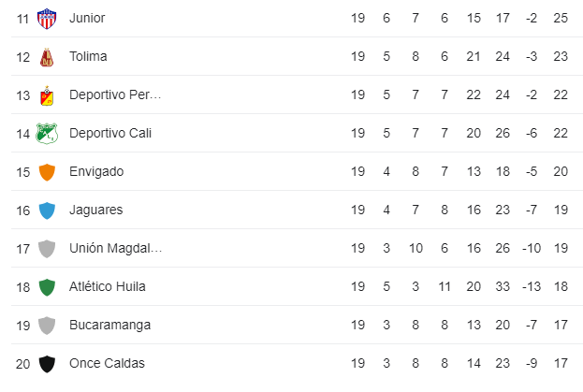Click the Atlético Huila team name
583x392 pixels.
pos(108,286)
